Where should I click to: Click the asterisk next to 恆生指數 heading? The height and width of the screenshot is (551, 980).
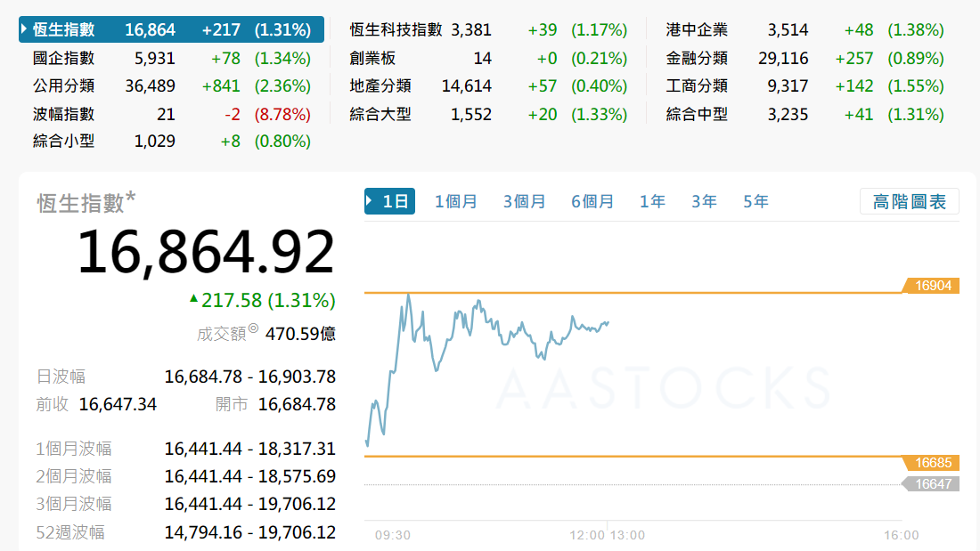tap(130, 197)
